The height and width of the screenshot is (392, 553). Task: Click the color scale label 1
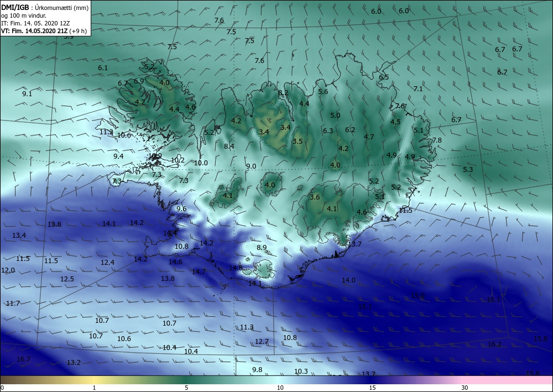tap(94, 388)
